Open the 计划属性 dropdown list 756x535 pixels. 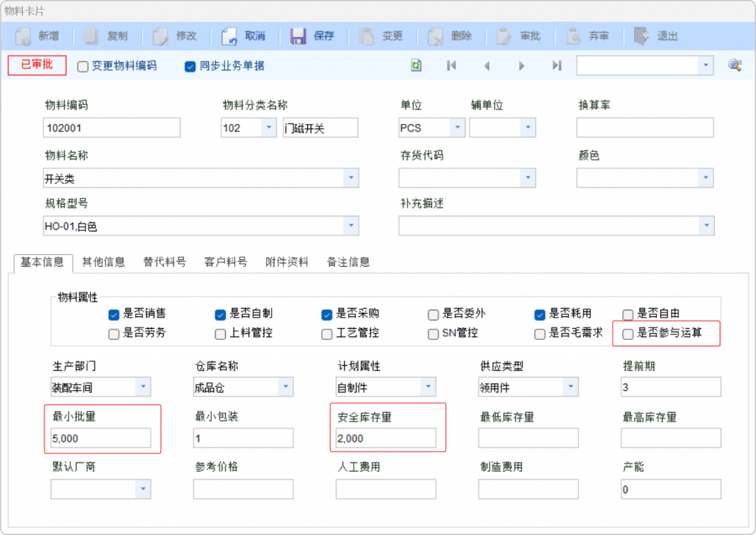click(428, 386)
